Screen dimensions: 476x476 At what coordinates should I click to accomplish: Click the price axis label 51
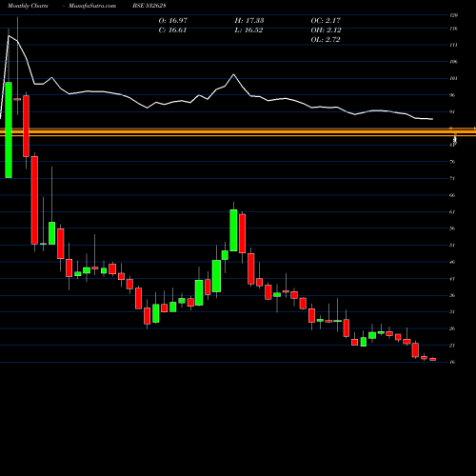pos(453,246)
